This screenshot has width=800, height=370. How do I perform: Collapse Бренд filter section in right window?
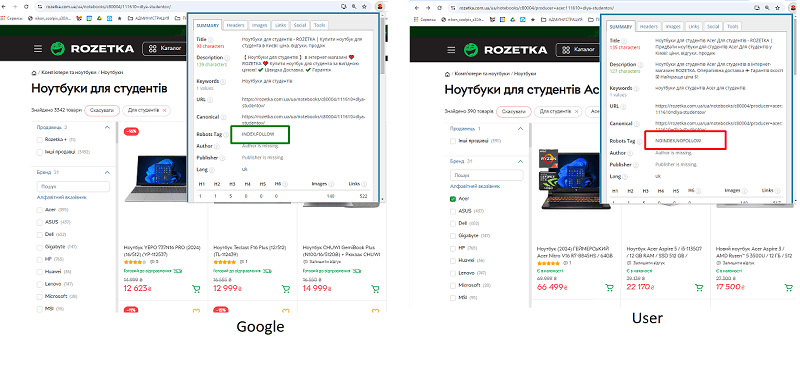click(x=520, y=161)
